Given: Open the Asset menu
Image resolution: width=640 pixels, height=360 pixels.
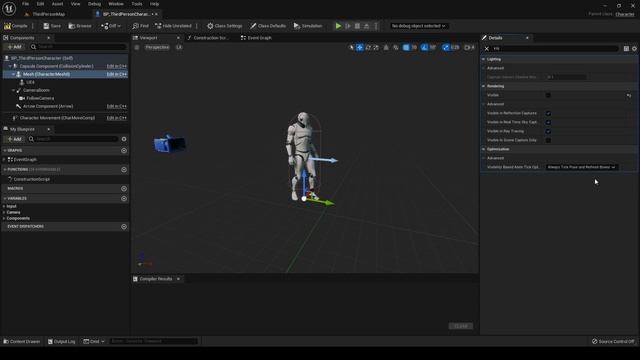Looking at the screenshot, I should point(57,4).
